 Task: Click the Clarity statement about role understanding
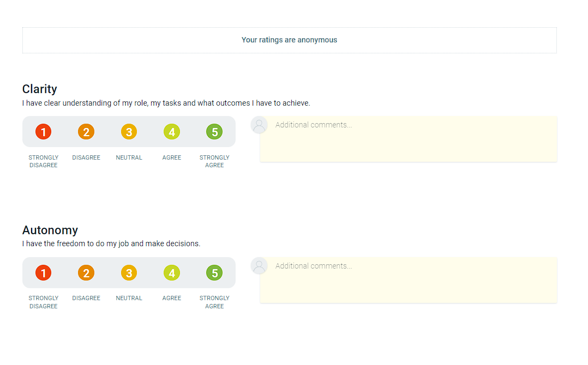coord(166,103)
